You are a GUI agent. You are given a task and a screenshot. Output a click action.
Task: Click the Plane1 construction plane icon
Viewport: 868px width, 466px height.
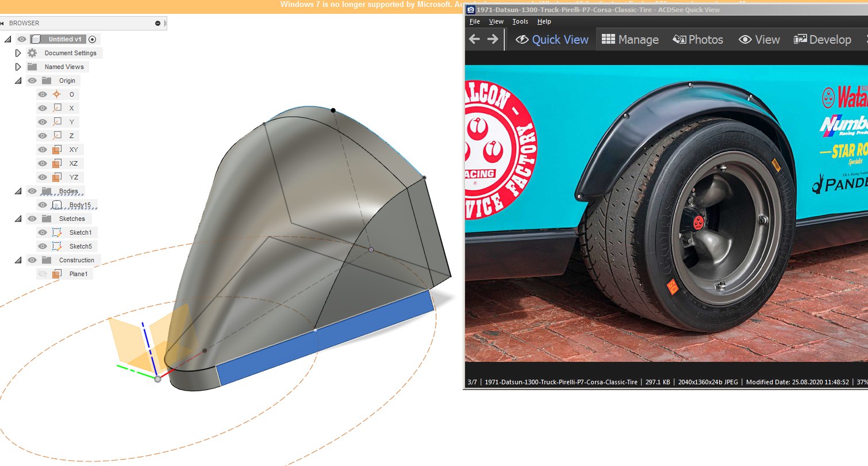pyautogui.click(x=56, y=274)
